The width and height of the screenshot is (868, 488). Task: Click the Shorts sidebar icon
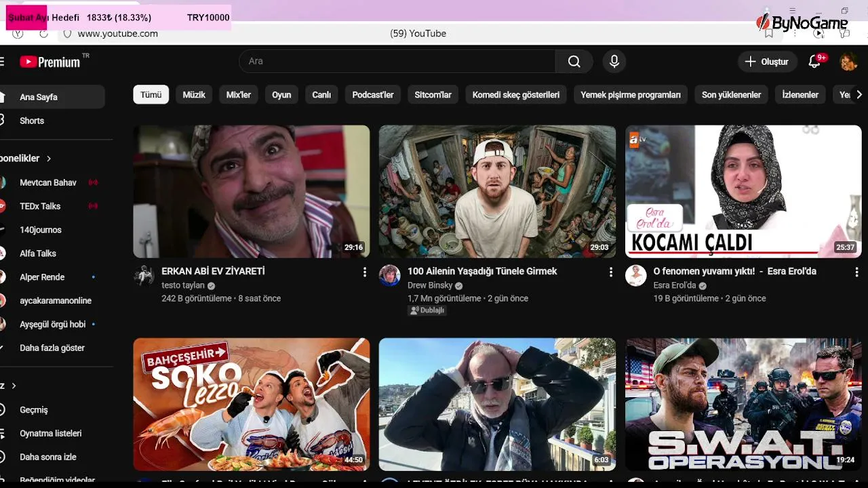[x=2, y=121]
